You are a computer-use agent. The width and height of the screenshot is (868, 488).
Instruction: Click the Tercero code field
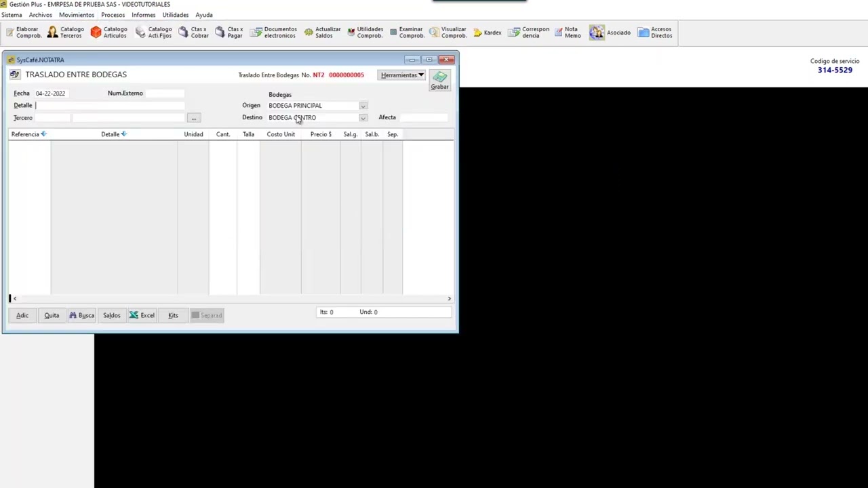point(52,118)
